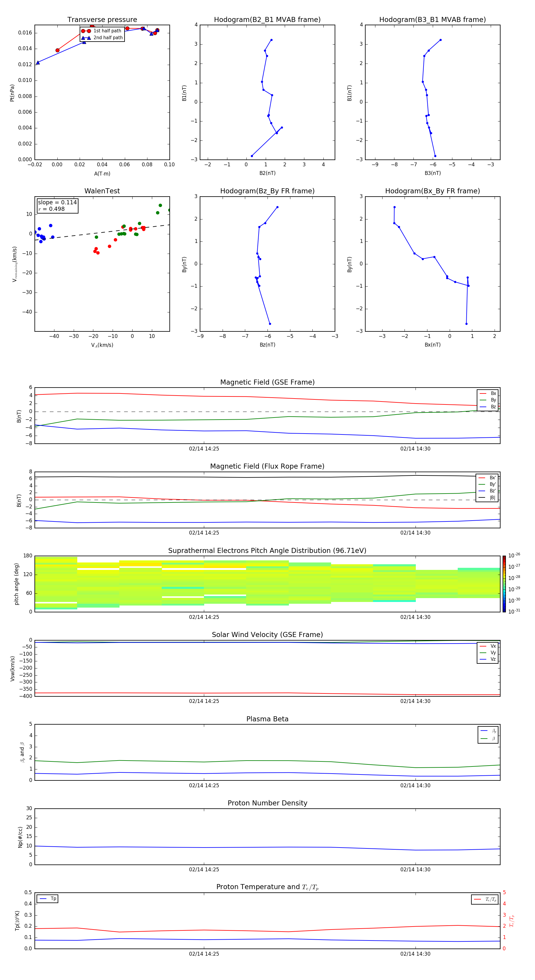This screenshot has width=535, height=980.
Task: Click the "Proton Number Density" title
Action: [x=267, y=803]
